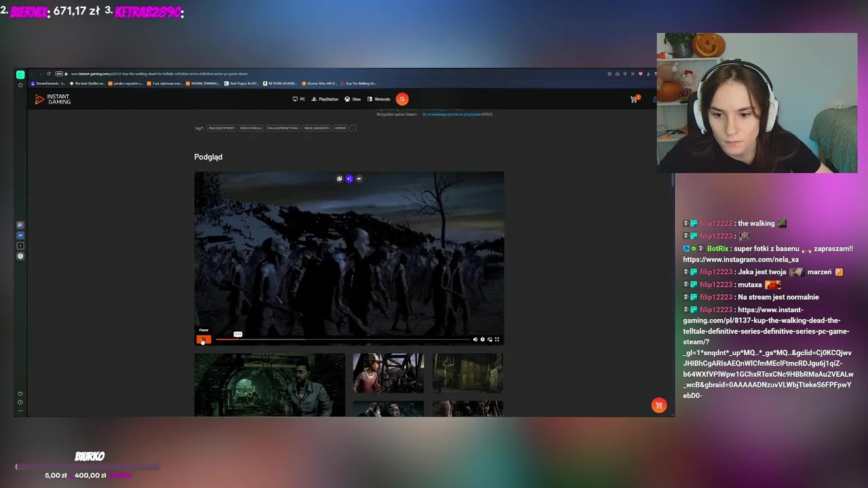Click the floating orange cart button
The image size is (868, 488).
pos(658,405)
